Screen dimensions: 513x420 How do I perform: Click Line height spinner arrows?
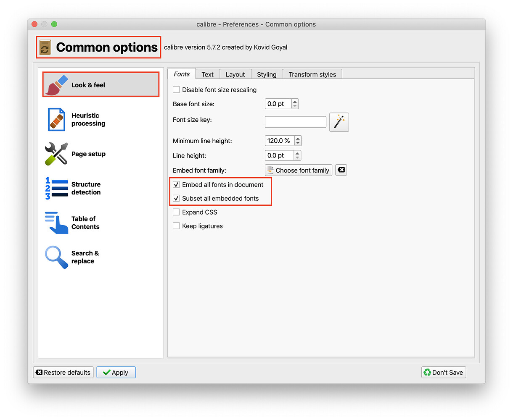pyautogui.click(x=297, y=155)
